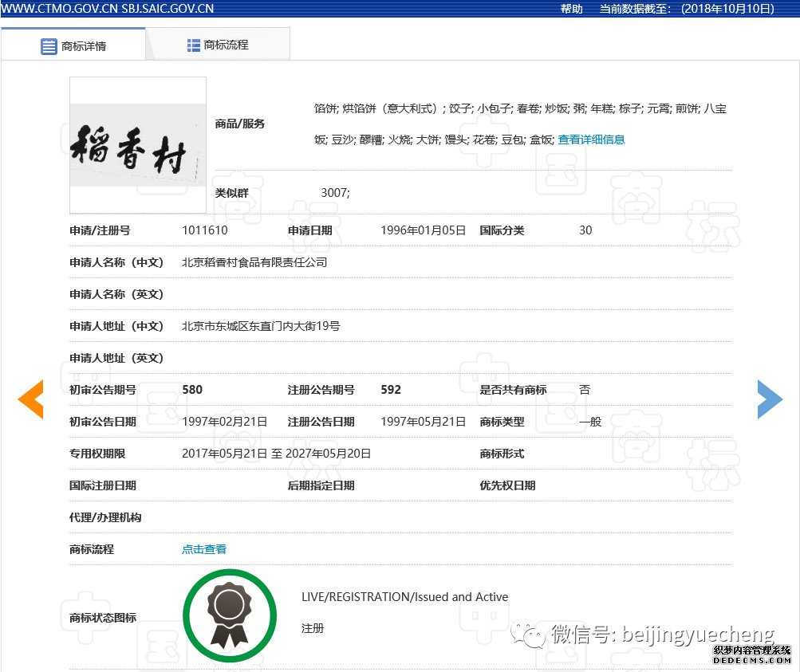Open 查看详细信息 link for goods/services
Screen dimensions: 800x672
pos(591,140)
